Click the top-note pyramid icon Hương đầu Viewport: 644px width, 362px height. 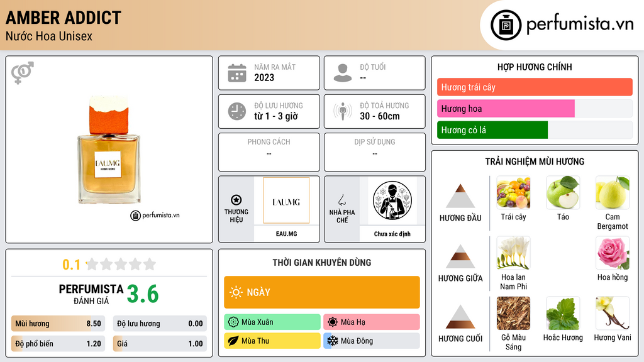(460, 196)
